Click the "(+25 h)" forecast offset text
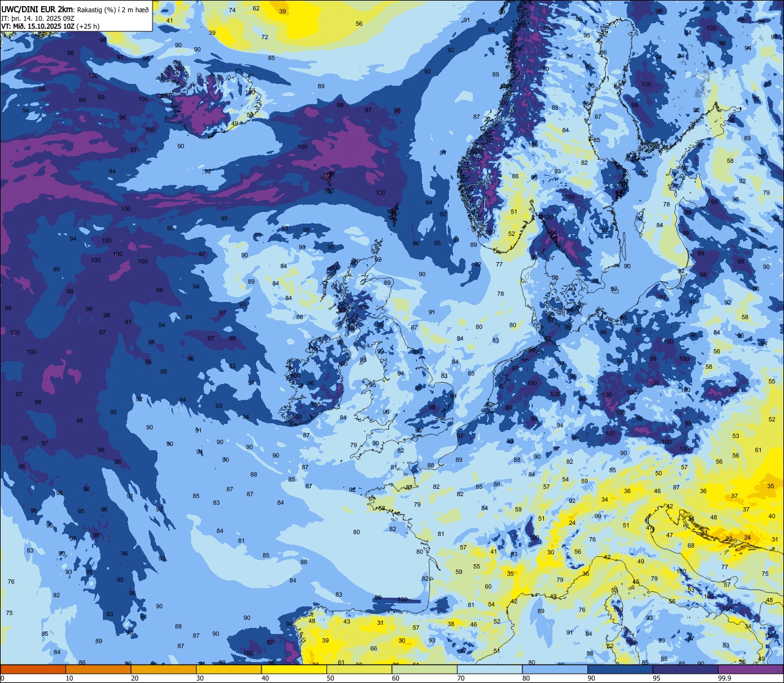This screenshot has width=784, height=683. tap(88, 26)
